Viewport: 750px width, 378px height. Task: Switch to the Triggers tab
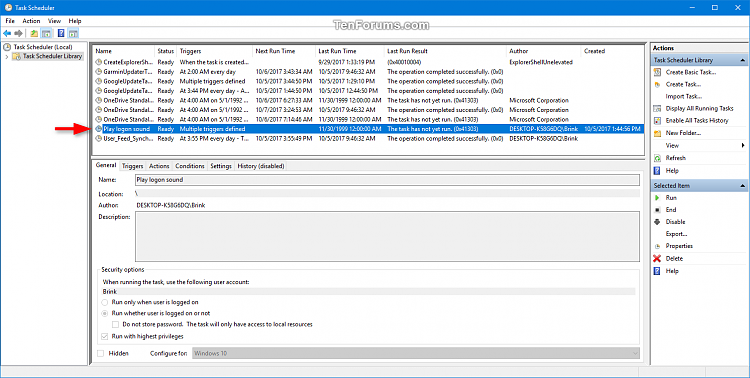pyautogui.click(x=132, y=166)
